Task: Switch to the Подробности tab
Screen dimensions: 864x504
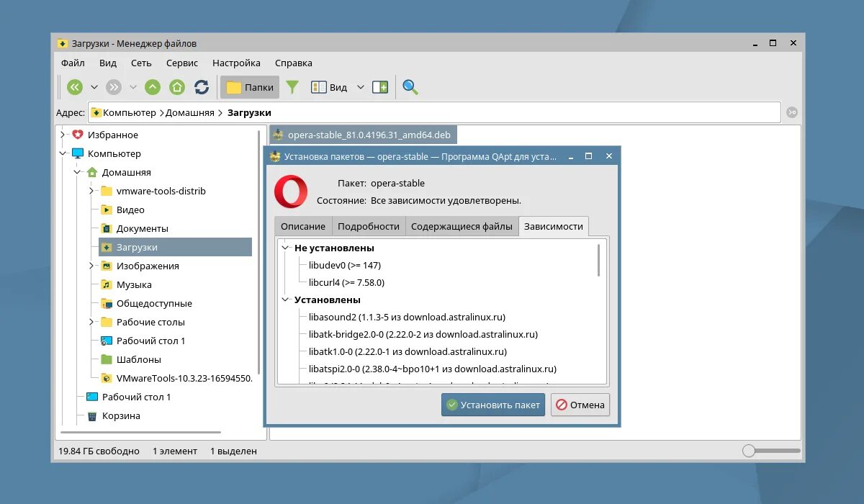Action: pos(369,226)
